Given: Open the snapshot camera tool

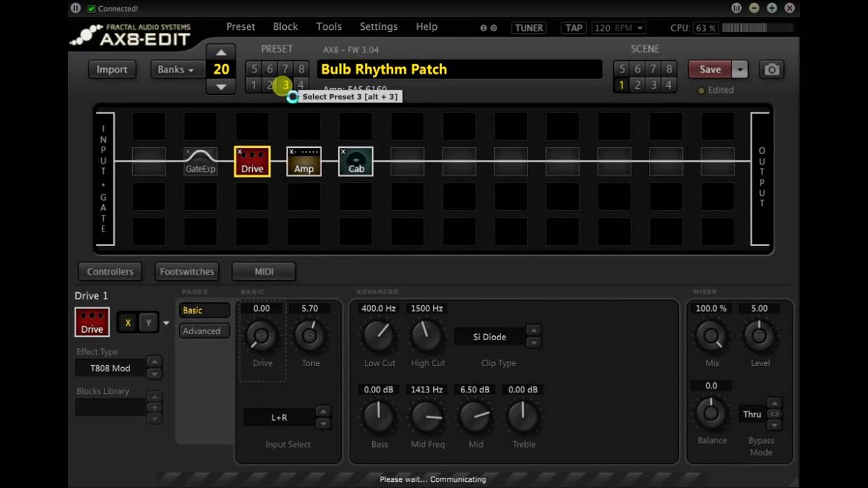Looking at the screenshot, I should click(x=772, y=69).
